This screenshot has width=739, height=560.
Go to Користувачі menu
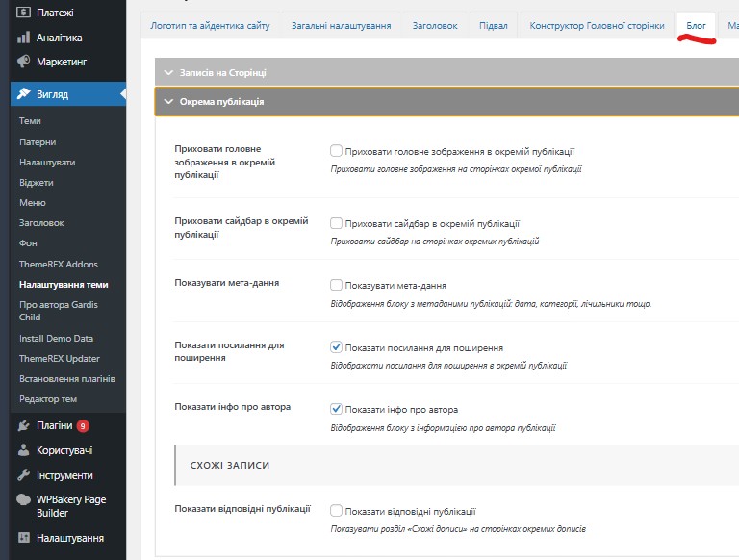[64, 450]
